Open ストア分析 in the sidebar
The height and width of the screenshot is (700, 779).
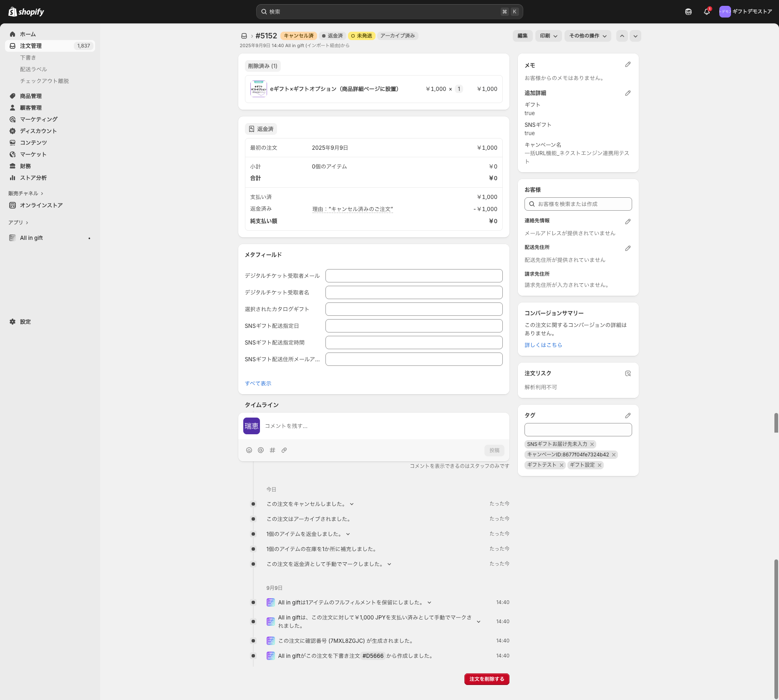point(33,178)
